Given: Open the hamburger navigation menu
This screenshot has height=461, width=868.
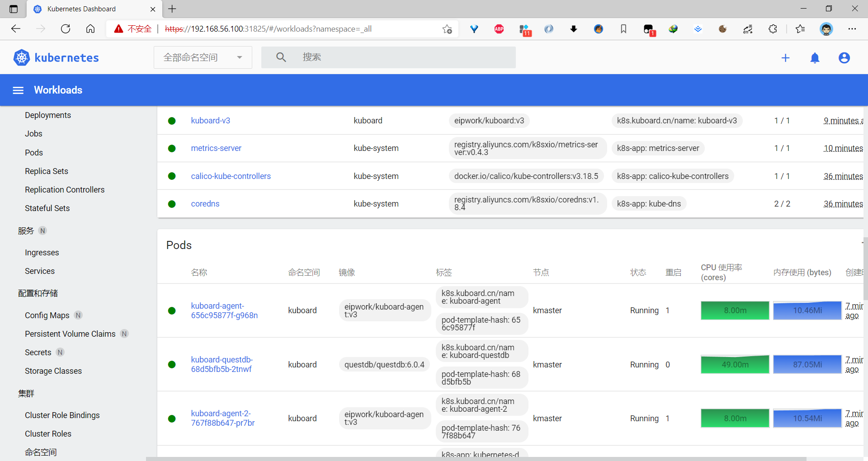Looking at the screenshot, I should point(18,90).
